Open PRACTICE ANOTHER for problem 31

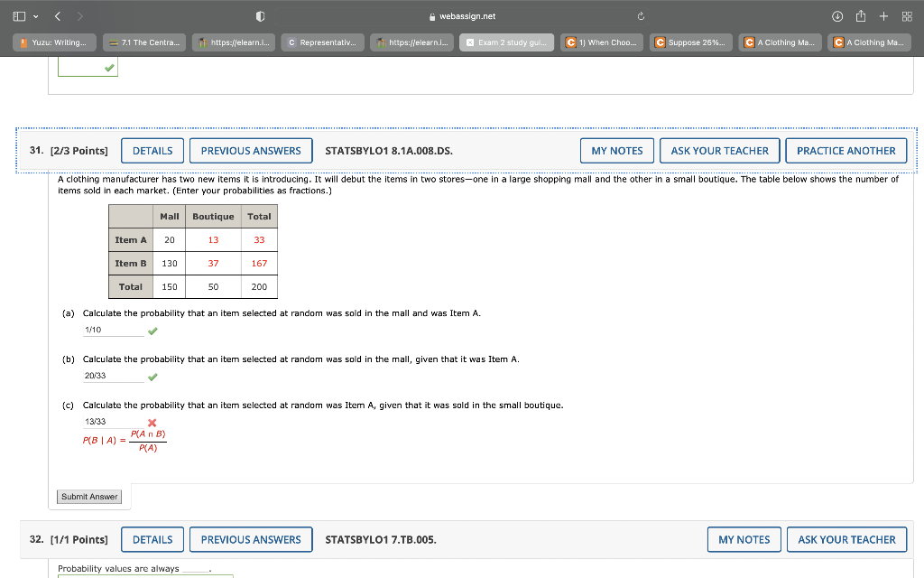pyautogui.click(x=845, y=150)
